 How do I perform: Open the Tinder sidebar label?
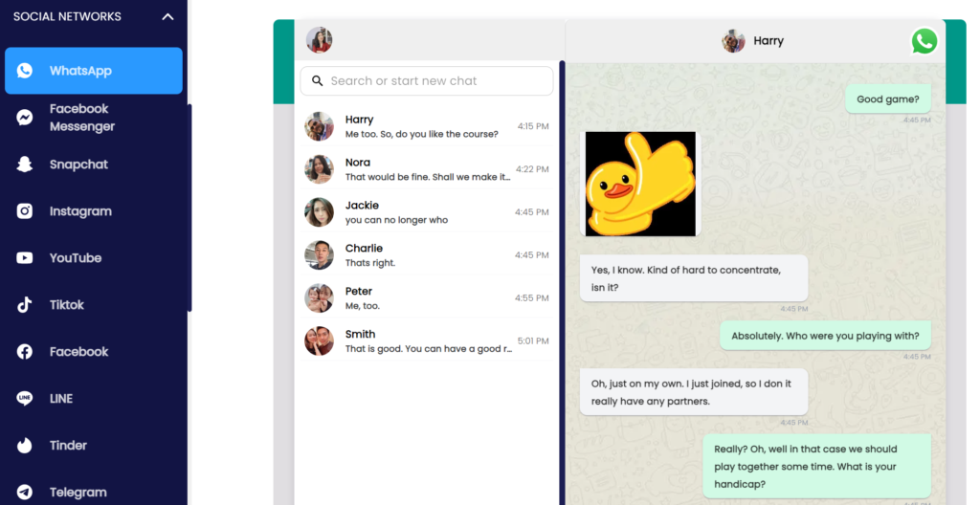click(x=68, y=446)
